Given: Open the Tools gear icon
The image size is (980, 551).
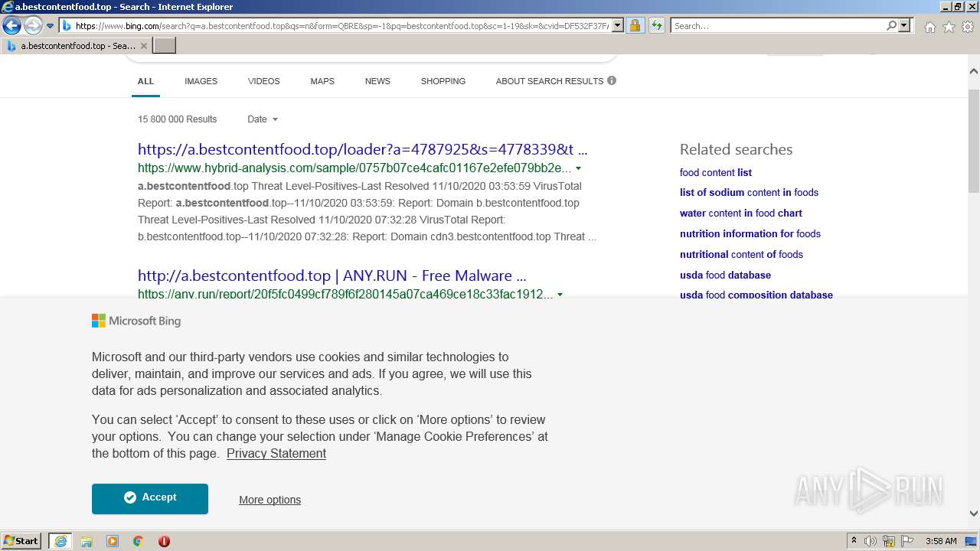Looking at the screenshot, I should coord(968,27).
